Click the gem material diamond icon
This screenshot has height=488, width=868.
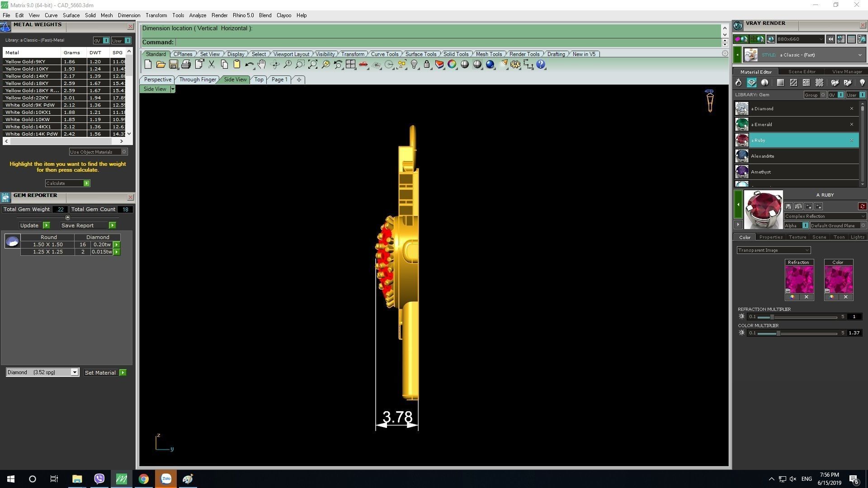751,83
